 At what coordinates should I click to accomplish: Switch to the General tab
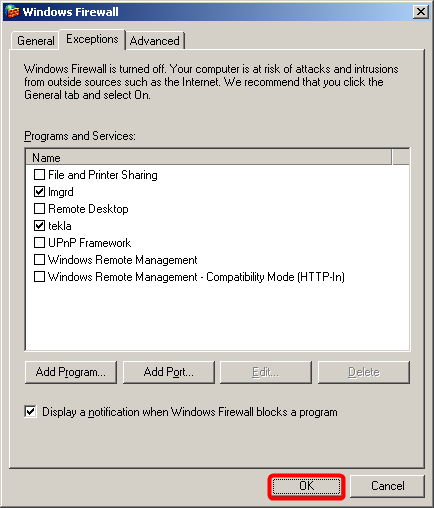[36, 41]
